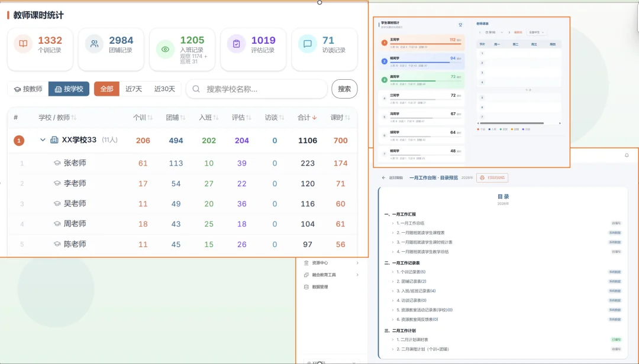This screenshot has height=364, width=639.
Task: Click the book icon on 个训记录 card
Action: click(23, 44)
